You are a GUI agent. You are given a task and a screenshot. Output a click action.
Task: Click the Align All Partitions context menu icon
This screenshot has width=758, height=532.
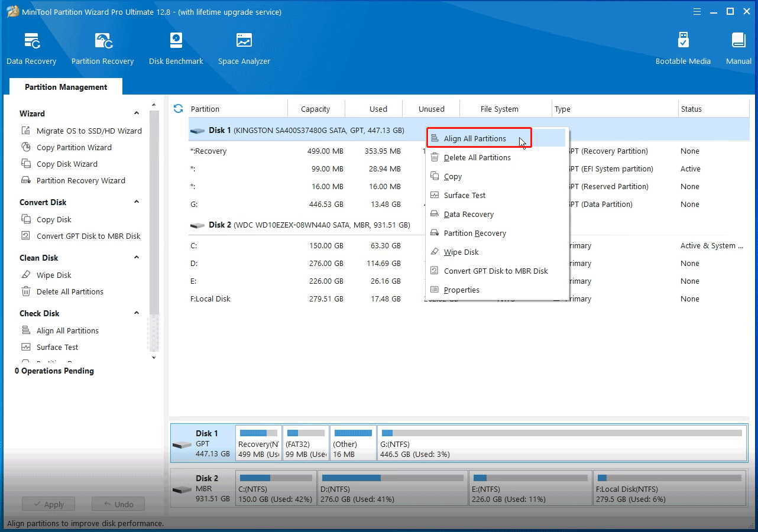[435, 138]
